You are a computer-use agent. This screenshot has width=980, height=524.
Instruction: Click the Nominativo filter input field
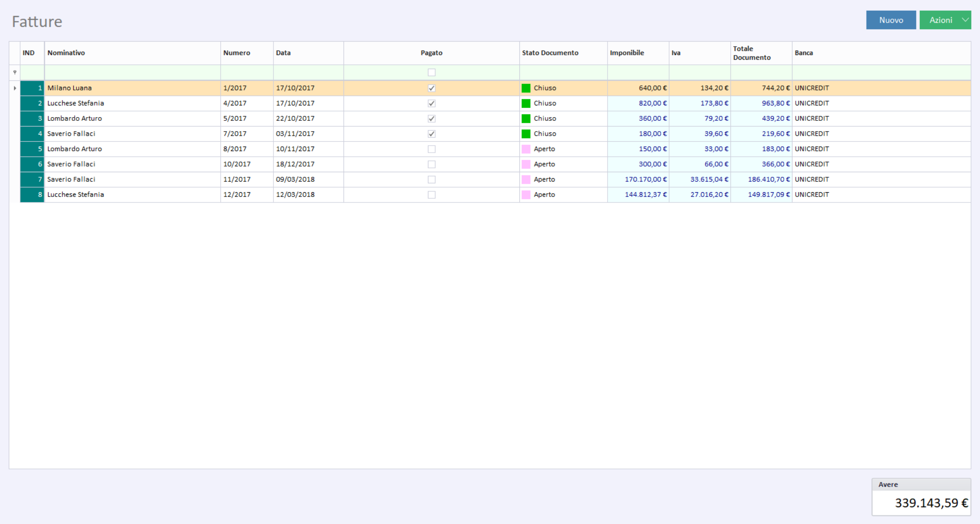click(x=133, y=72)
